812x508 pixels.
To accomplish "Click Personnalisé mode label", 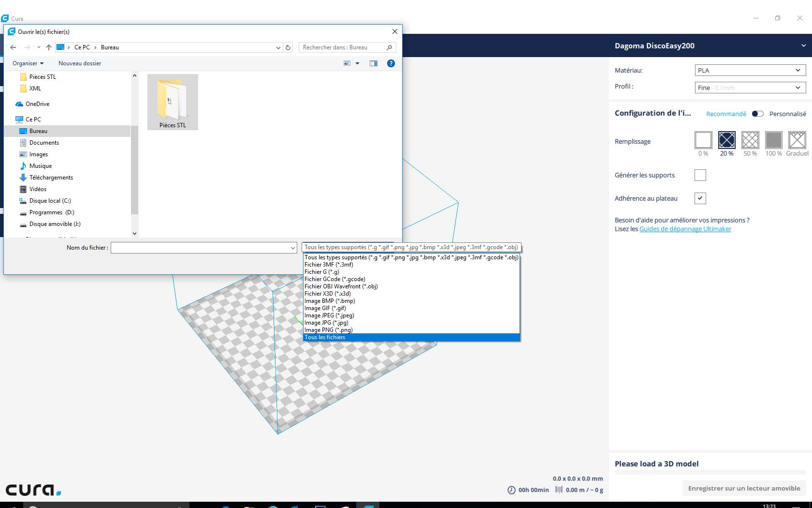I will click(x=787, y=114).
